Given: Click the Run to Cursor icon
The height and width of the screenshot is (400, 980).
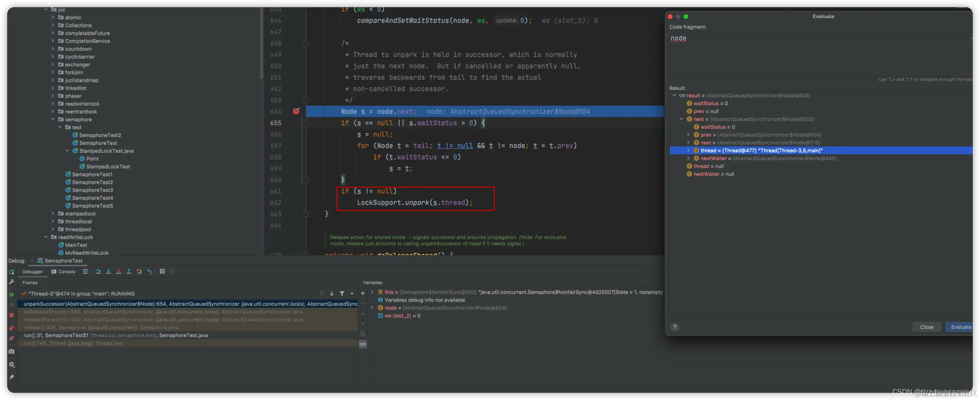Looking at the screenshot, I should [x=149, y=271].
